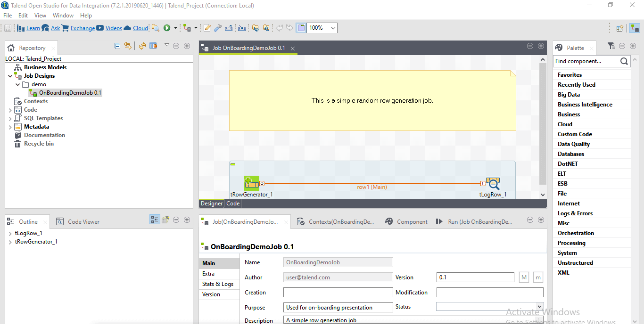Collapse the demo folder under Job Designs

[x=18, y=84]
